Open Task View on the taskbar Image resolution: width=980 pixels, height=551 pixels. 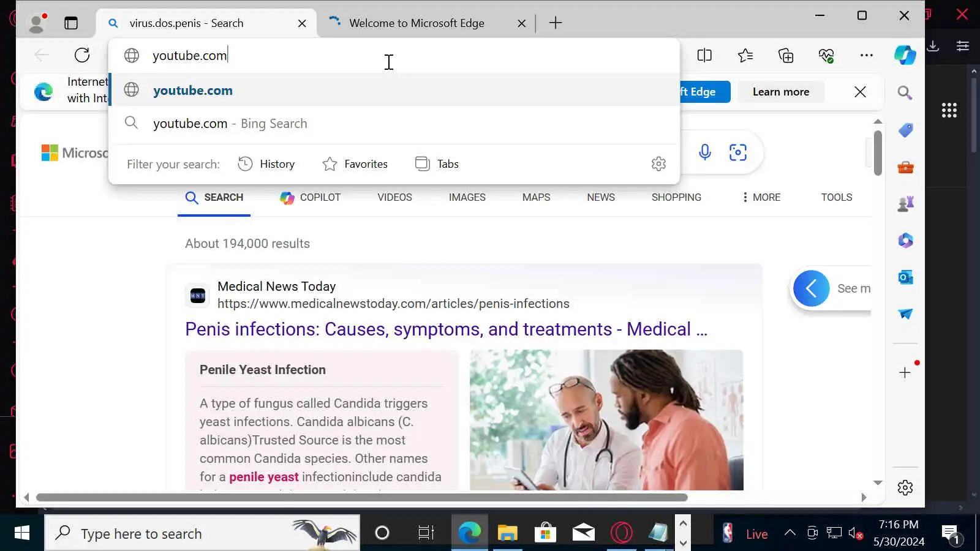tap(426, 533)
